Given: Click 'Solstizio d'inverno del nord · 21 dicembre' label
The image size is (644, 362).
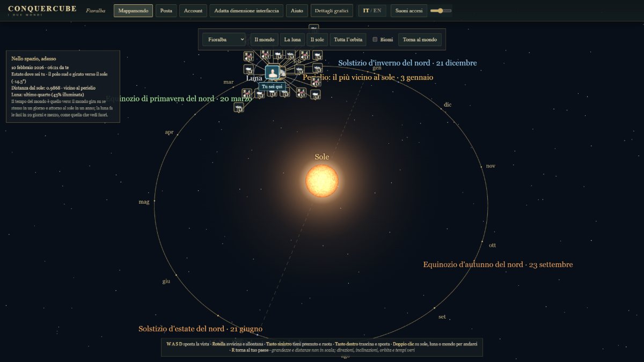Looking at the screenshot, I should 407,63.
